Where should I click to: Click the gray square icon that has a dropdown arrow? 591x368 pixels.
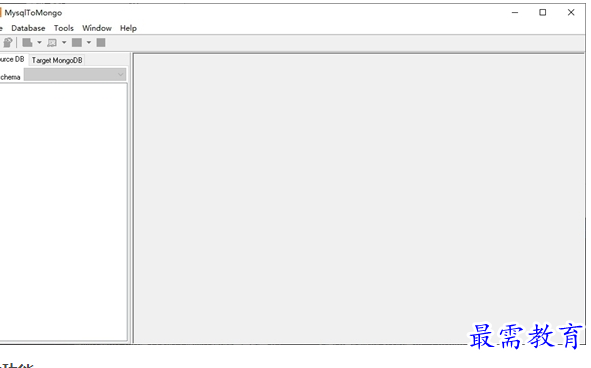coord(77,43)
